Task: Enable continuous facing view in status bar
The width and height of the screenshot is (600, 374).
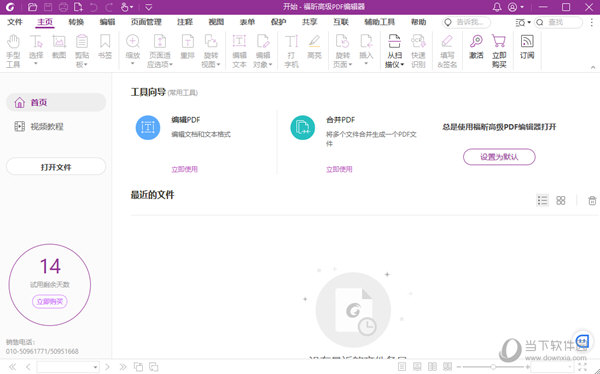Action: [448, 367]
